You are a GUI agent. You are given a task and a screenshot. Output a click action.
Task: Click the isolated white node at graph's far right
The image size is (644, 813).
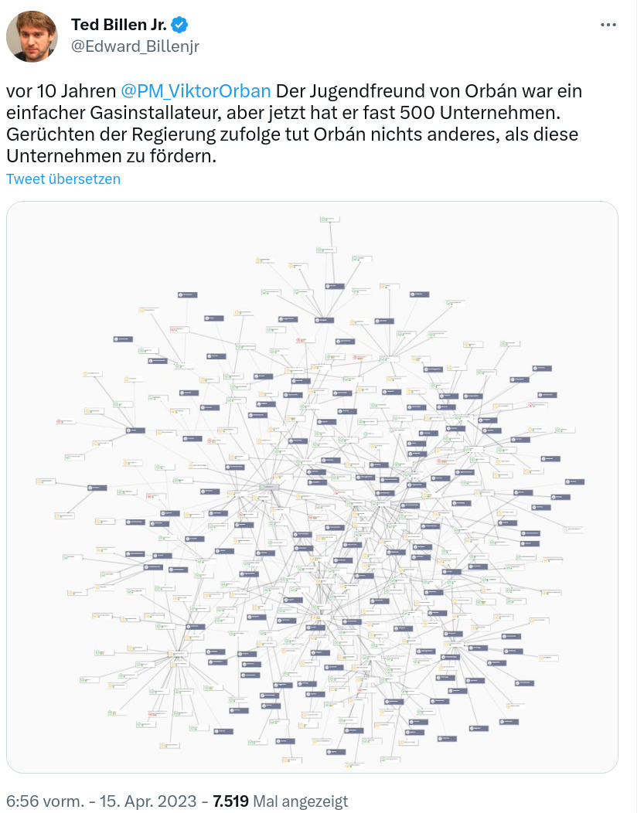point(574,530)
